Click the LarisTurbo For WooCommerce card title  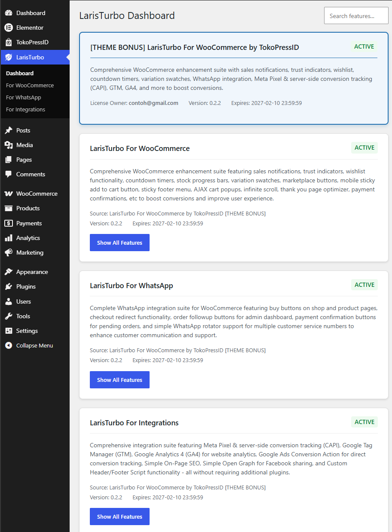pyautogui.click(x=140, y=148)
